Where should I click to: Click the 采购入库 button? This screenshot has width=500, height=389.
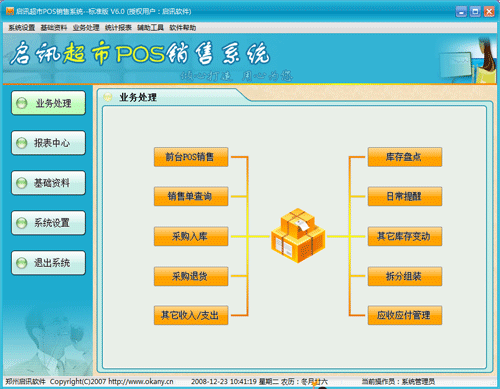(x=191, y=236)
